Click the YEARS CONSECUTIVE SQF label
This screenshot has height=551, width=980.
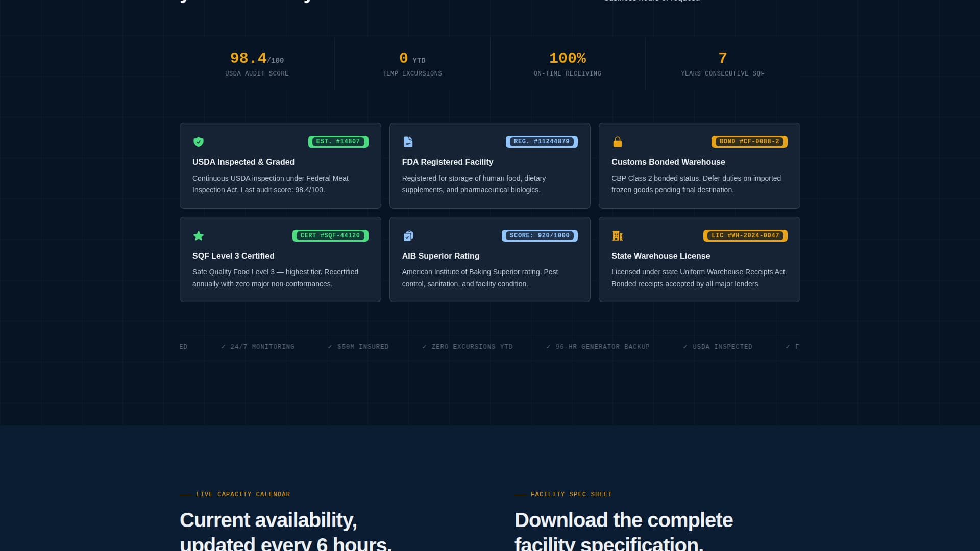point(723,73)
